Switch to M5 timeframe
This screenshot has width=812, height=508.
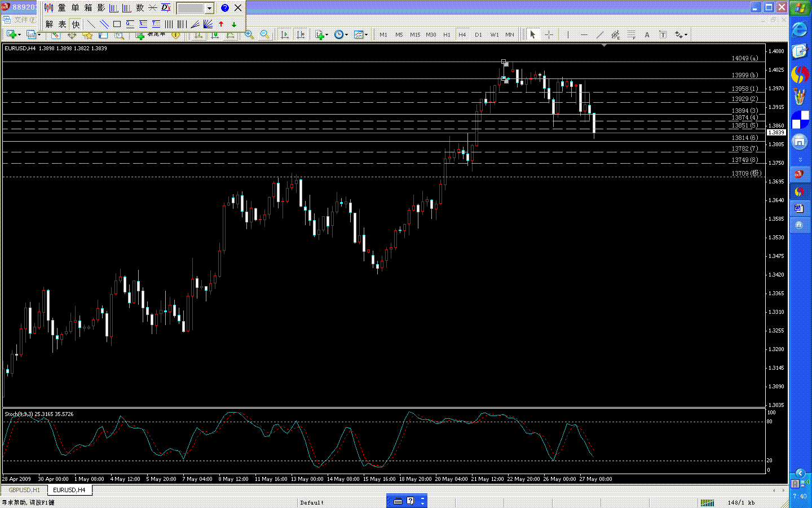(x=399, y=35)
